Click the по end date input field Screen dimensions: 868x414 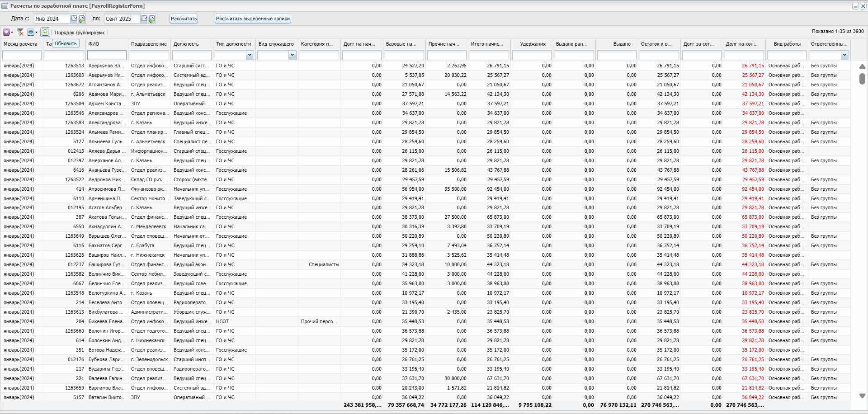pyautogui.click(x=122, y=19)
